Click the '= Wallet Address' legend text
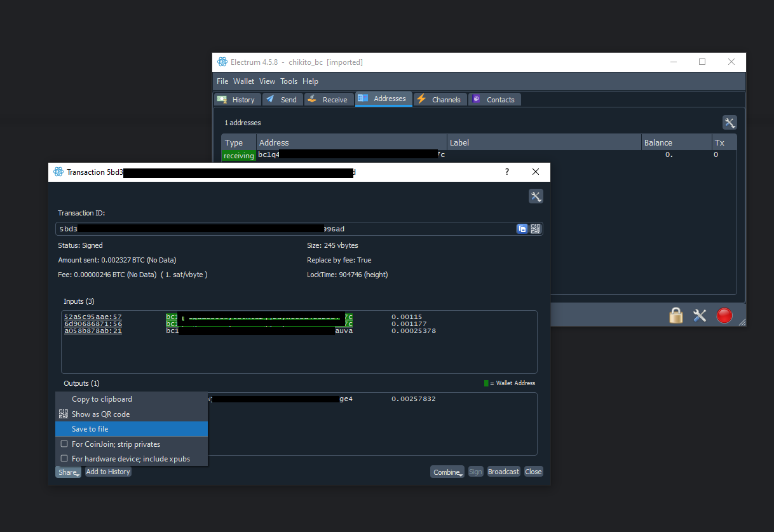This screenshot has height=532, width=774. click(x=513, y=383)
